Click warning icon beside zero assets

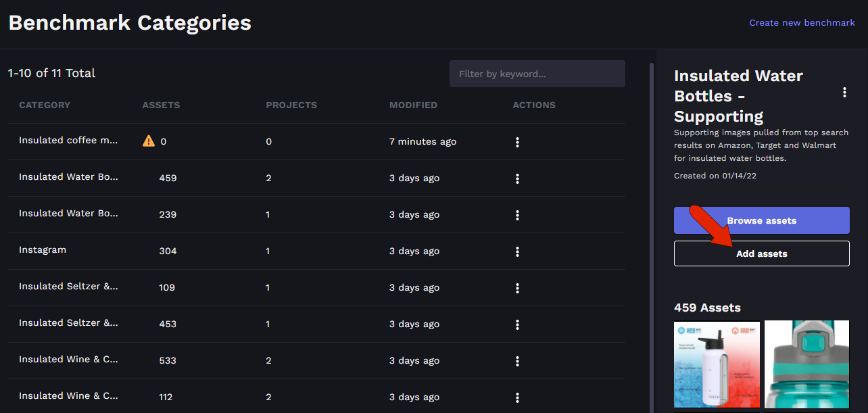pyautogui.click(x=149, y=141)
